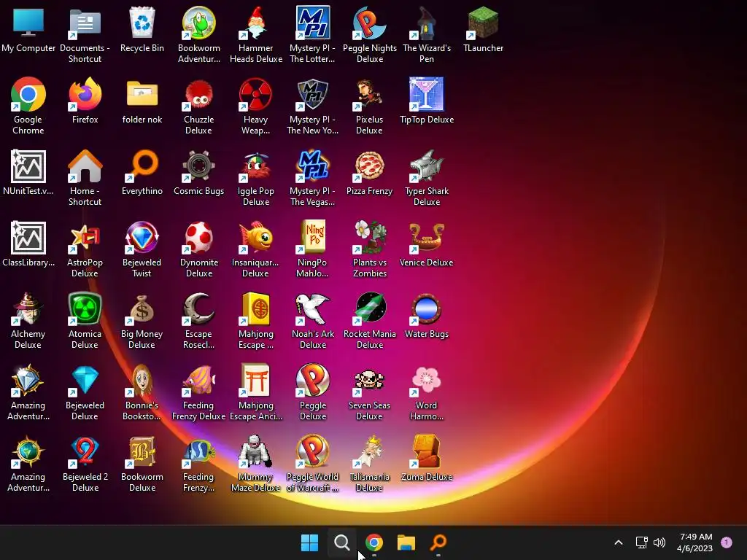Screen dimensions: 747x560
Task: Select the Big Money Deluxe moneybag icon
Action: coord(142,308)
